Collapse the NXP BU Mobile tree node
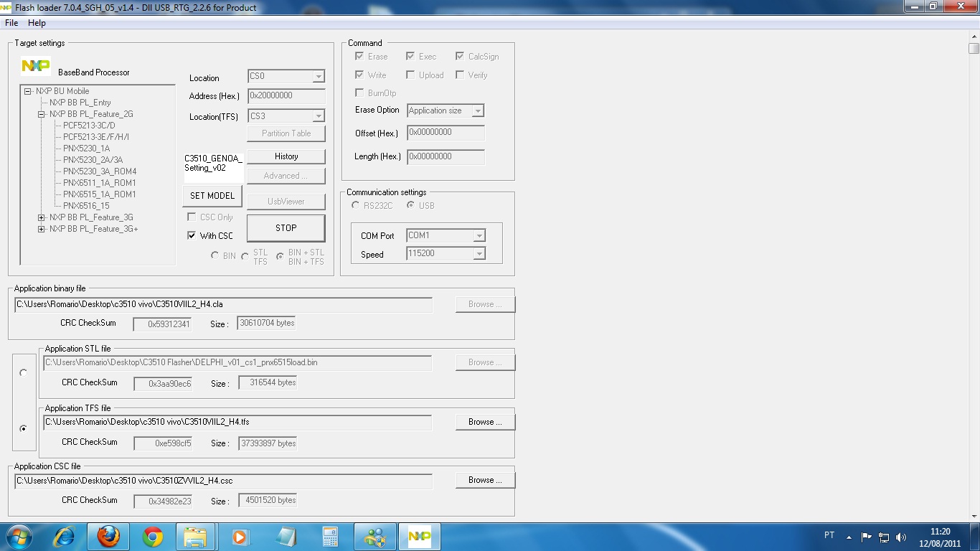 pyautogui.click(x=27, y=91)
